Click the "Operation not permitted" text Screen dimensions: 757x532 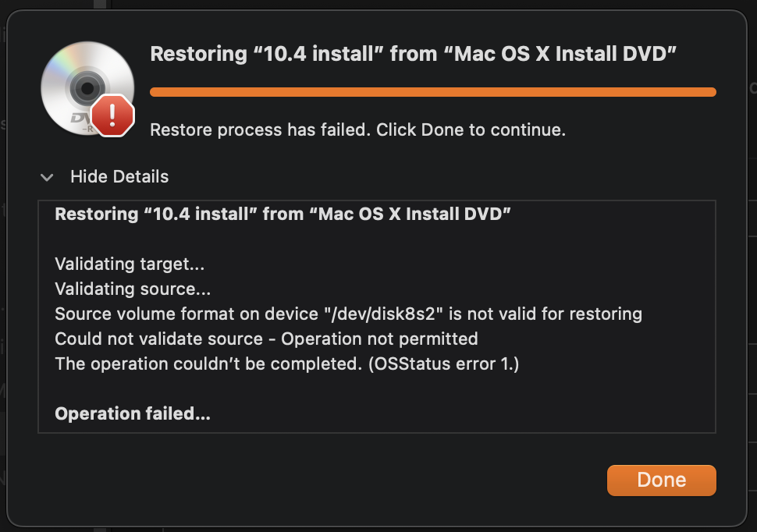[379, 339]
